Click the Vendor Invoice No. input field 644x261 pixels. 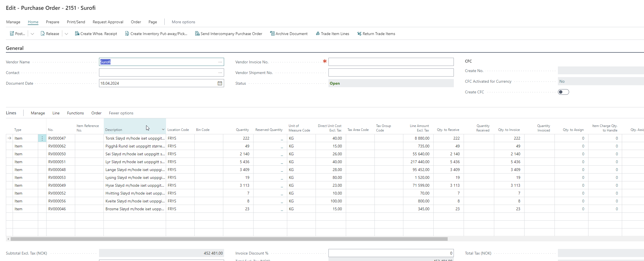(x=391, y=62)
